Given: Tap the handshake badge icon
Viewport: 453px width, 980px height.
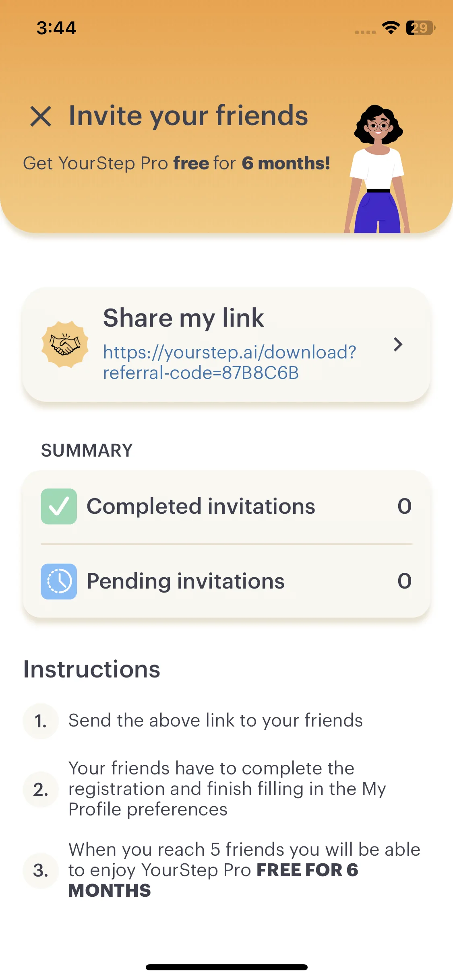Looking at the screenshot, I should point(65,344).
